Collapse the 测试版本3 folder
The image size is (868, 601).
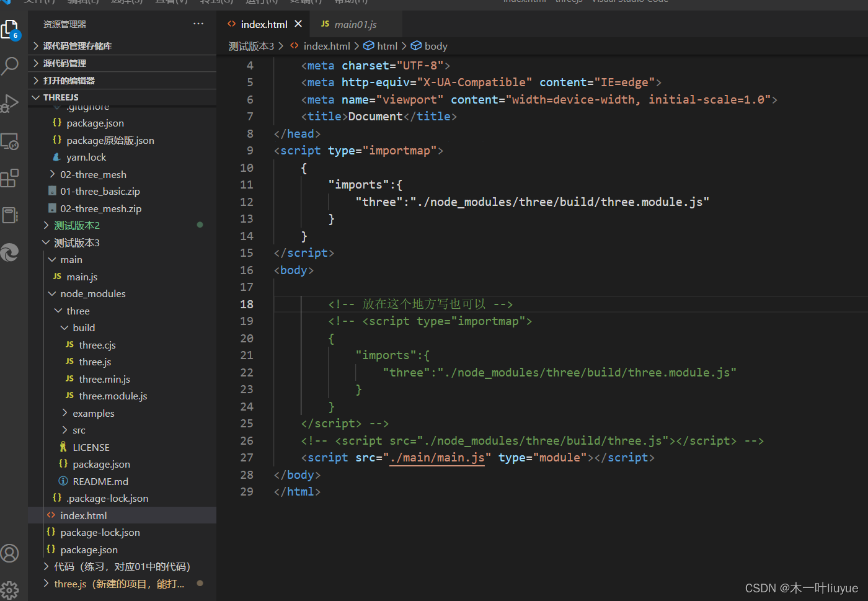pyautogui.click(x=122, y=243)
